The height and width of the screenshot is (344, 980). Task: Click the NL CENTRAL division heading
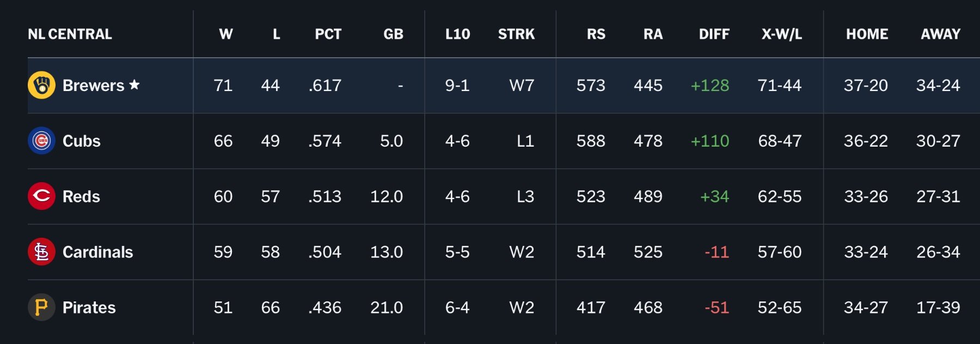[70, 34]
